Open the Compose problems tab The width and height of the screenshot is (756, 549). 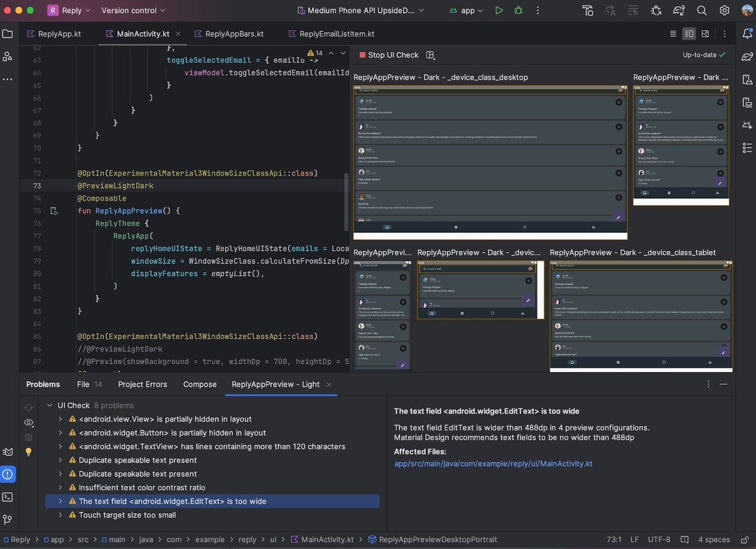coord(200,384)
